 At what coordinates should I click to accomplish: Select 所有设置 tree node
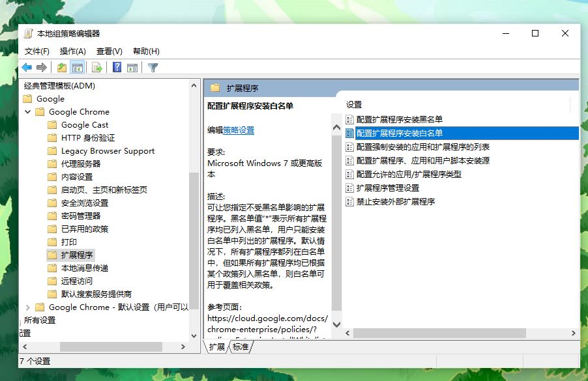(x=40, y=320)
